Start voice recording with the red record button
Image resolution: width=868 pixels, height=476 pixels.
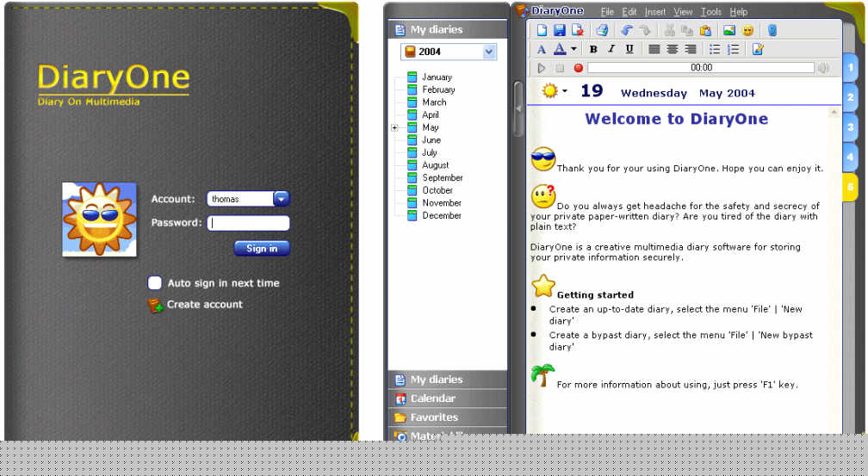(578, 67)
